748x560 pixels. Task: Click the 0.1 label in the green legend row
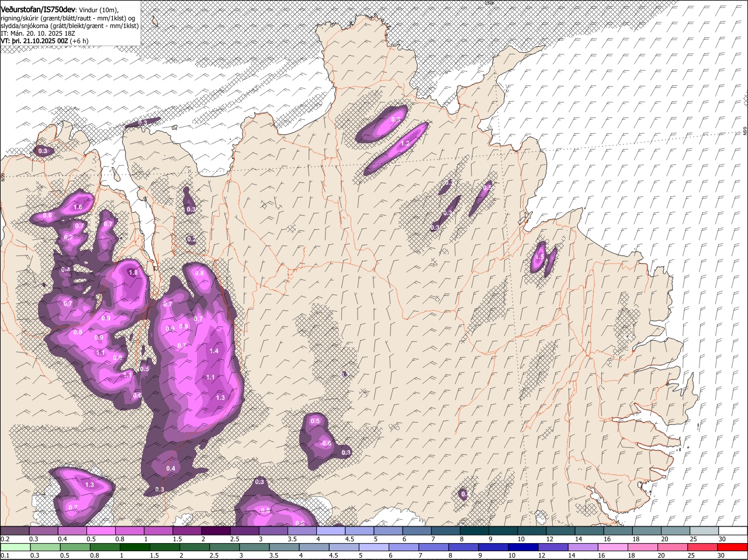point(5,555)
